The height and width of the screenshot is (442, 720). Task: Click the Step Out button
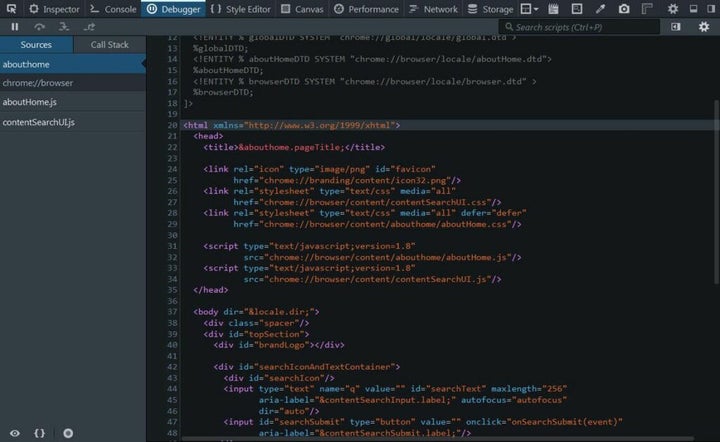tap(91, 27)
